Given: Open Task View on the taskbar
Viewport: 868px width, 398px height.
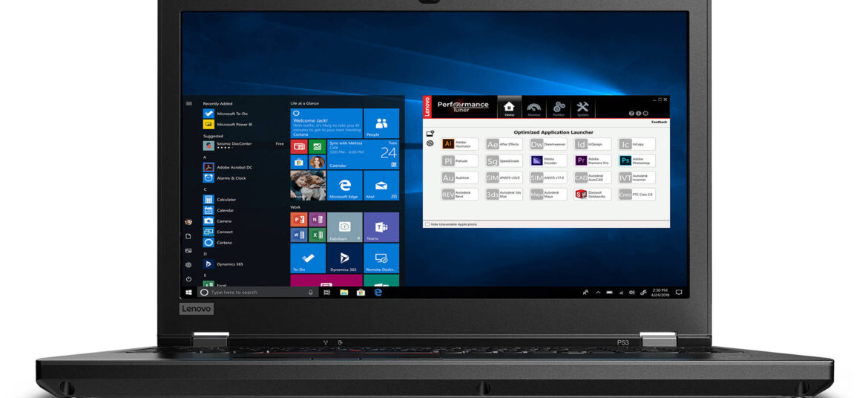Looking at the screenshot, I should pyautogui.click(x=327, y=292).
